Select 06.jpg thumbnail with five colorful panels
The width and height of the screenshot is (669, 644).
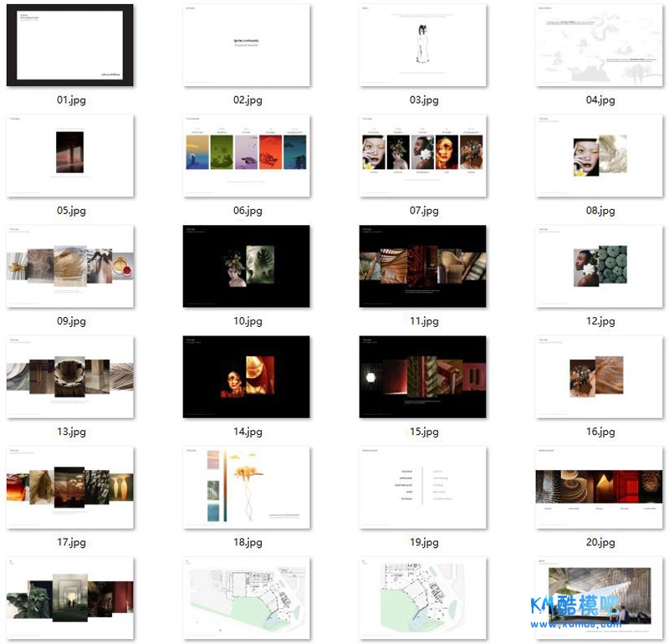(x=247, y=156)
